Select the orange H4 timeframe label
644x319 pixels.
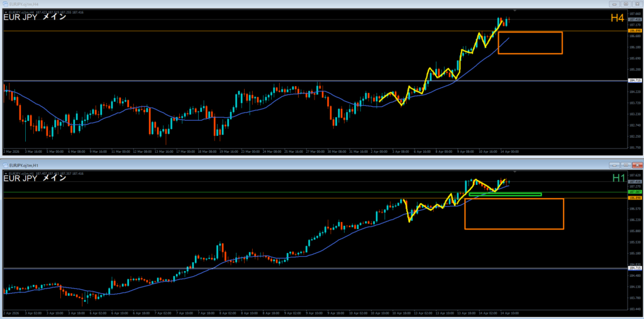pyautogui.click(x=618, y=18)
